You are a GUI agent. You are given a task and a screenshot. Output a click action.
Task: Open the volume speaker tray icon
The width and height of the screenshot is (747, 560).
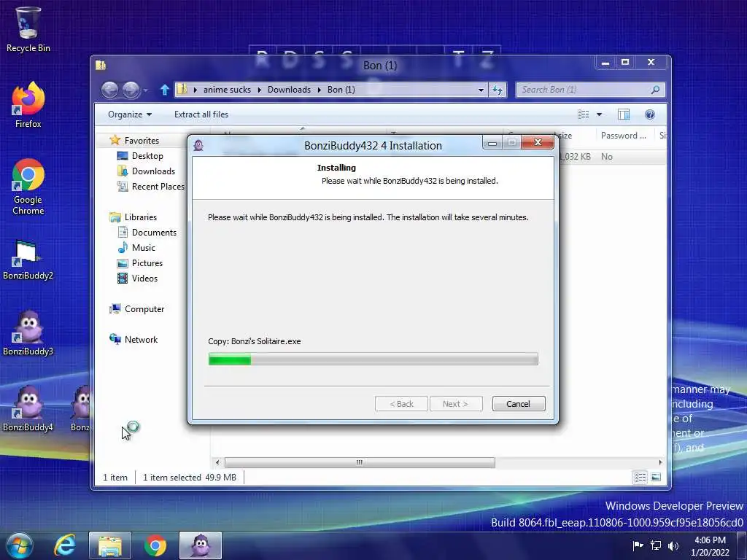[673, 545]
